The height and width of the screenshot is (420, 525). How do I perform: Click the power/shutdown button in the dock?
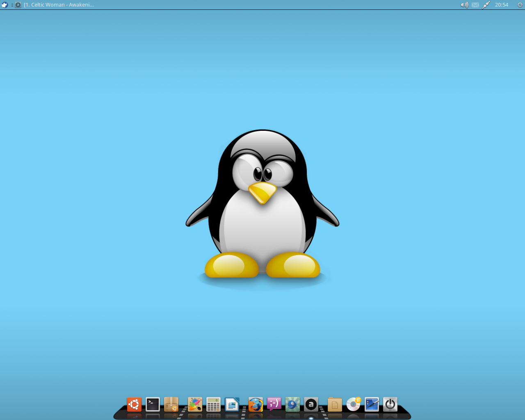click(390, 404)
